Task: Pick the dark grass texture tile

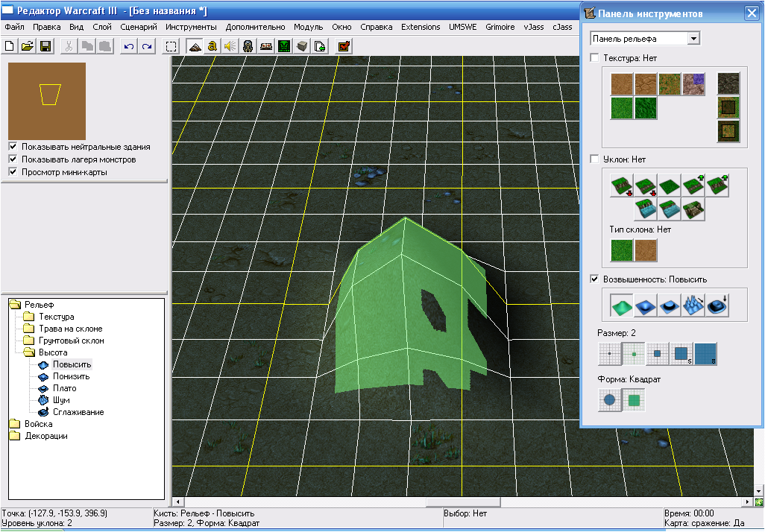Action: tap(646, 108)
